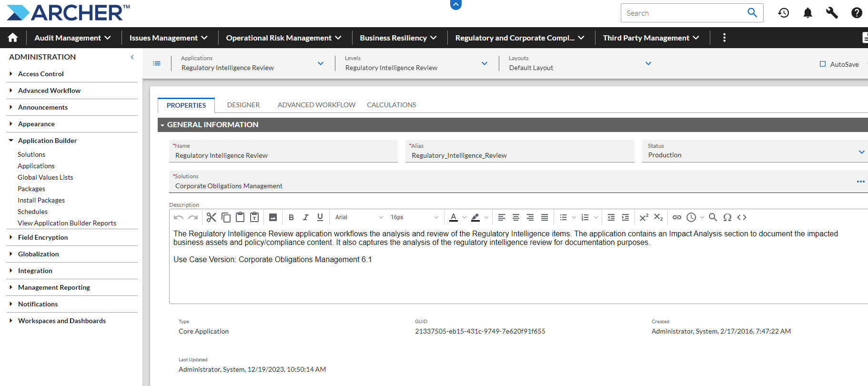Open the Layouts selector dropdown
This screenshot has width=868, height=386.
648,63
